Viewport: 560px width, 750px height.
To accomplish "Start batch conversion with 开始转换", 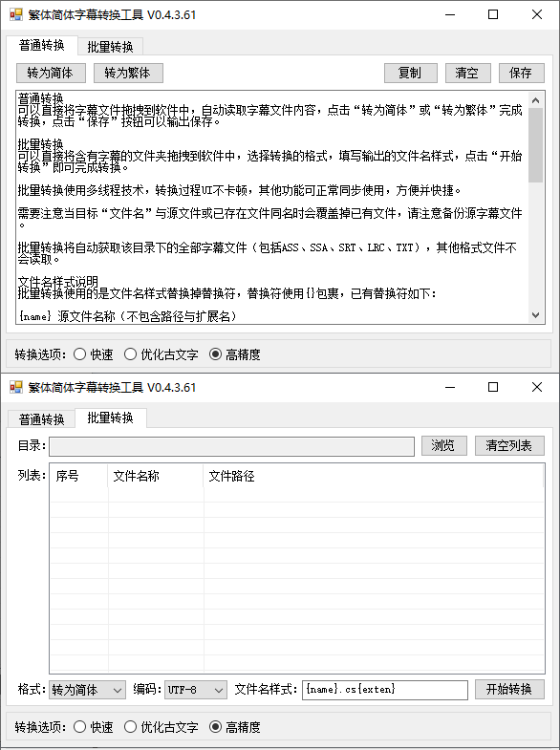I will [509, 689].
